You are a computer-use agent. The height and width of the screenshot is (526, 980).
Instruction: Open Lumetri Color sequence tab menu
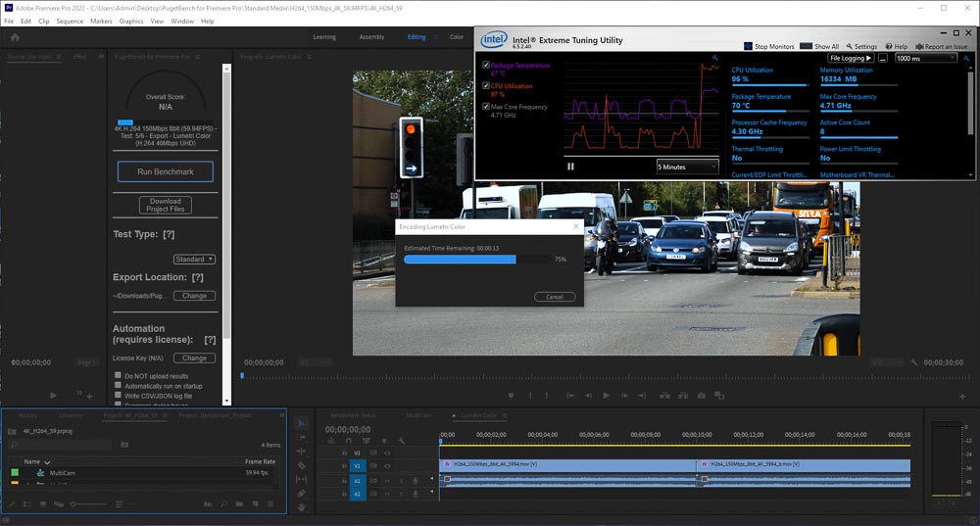point(505,415)
